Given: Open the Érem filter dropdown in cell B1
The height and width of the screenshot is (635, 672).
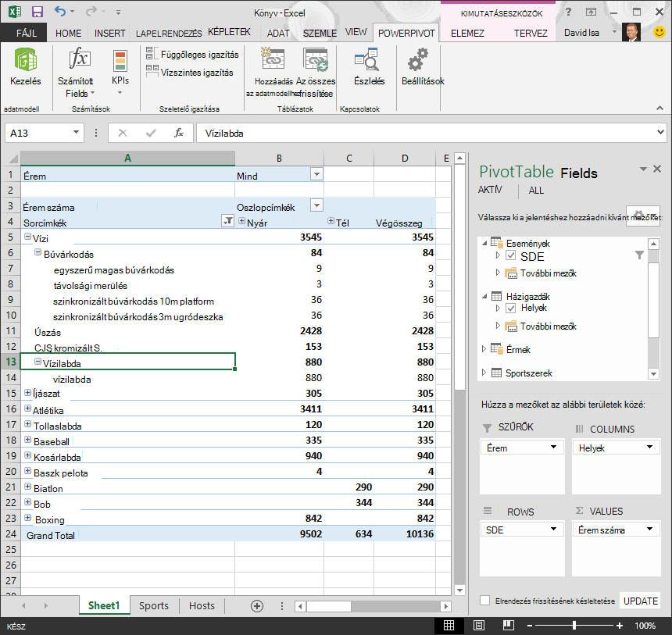Looking at the screenshot, I should [316, 174].
